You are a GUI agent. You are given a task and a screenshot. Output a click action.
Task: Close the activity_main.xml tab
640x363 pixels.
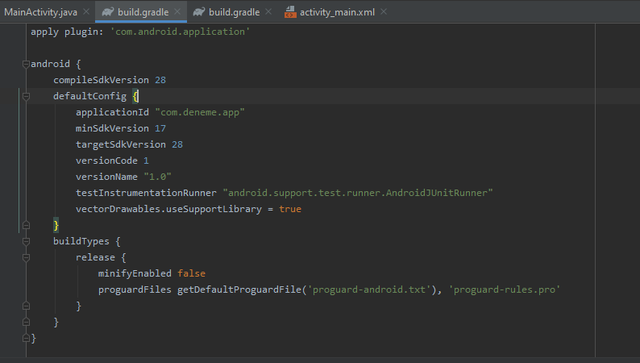coord(384,12)
